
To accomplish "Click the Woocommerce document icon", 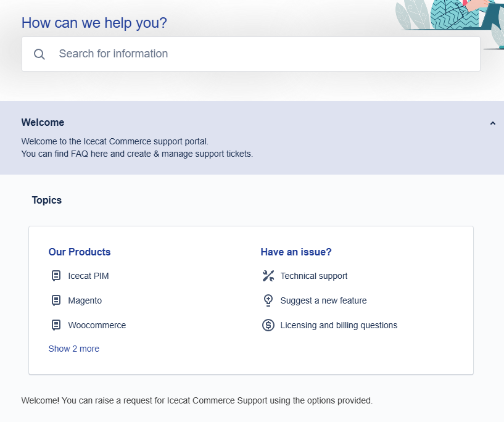I will point(56,325).
